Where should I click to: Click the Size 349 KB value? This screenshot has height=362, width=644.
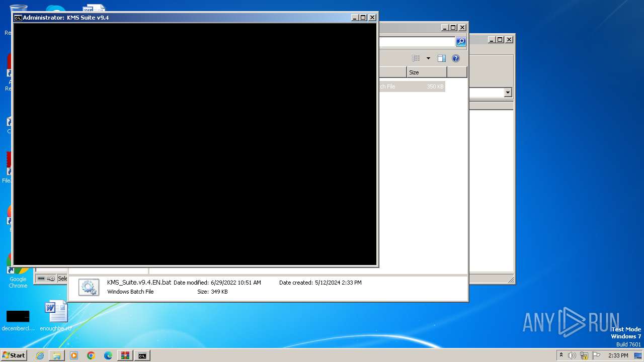[219, 292]
